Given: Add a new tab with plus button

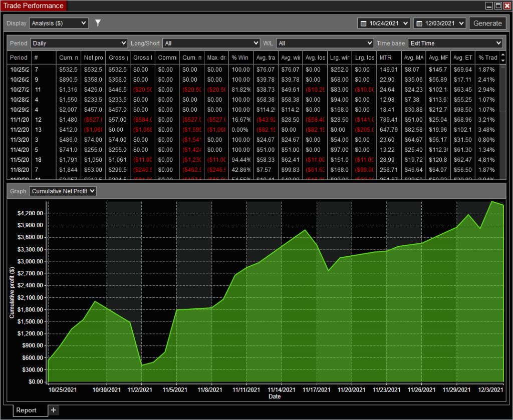Looking at the screenshot, I should tap(54, 410).
